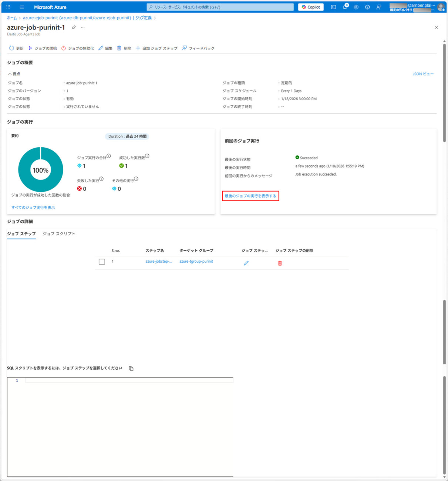The height and width of the screenshot is (481, 448).
Task: Copy SQL script with copy icon
Action: pyautogui.click(x=131, y=369)
